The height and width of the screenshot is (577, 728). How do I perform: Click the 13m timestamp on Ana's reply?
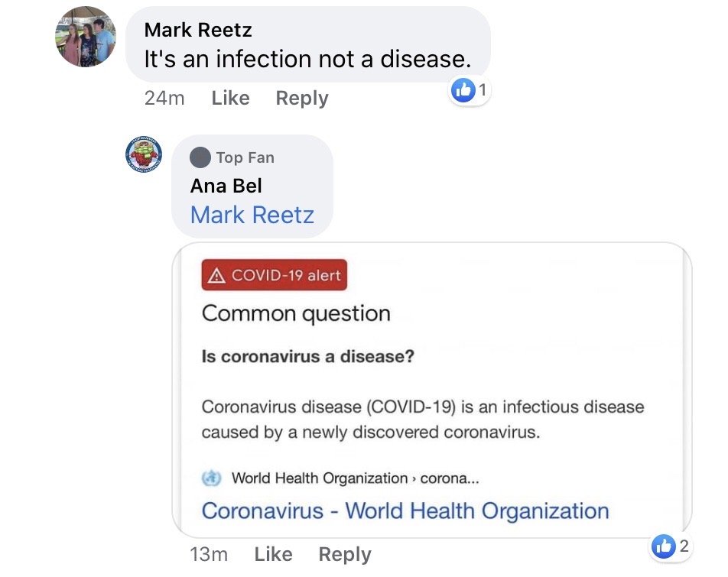(x=208, y=554)
